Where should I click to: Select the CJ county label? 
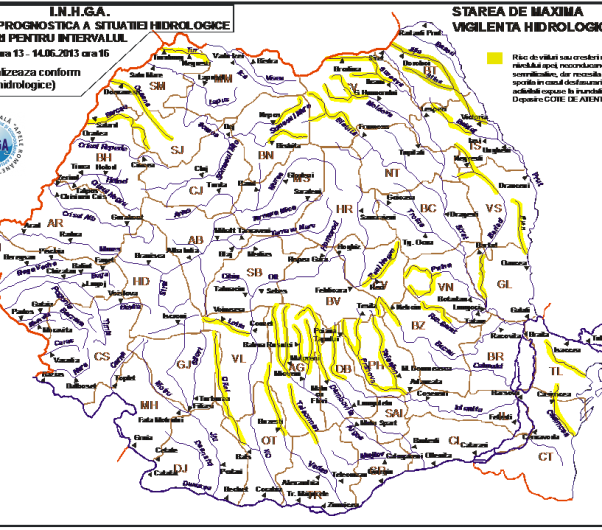click(x=196, y=190)
